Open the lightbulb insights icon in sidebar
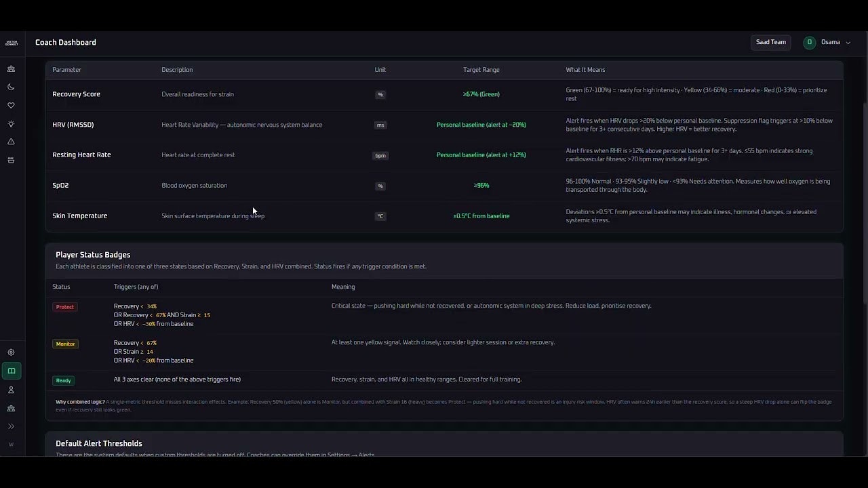This screenshot has height=488, width=868. (x=11, y=123)
